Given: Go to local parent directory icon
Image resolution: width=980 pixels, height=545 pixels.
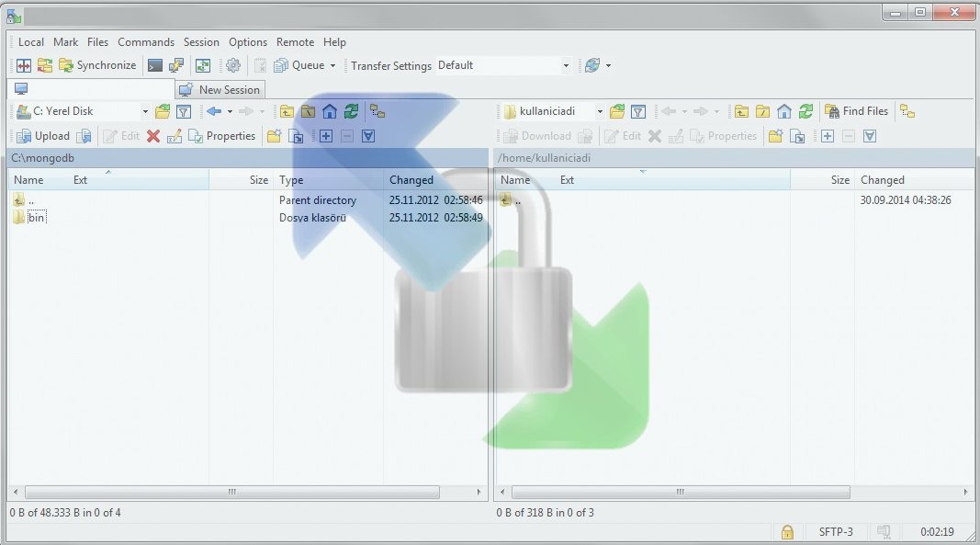Looking at the screenshot, I should click(287, 111).
